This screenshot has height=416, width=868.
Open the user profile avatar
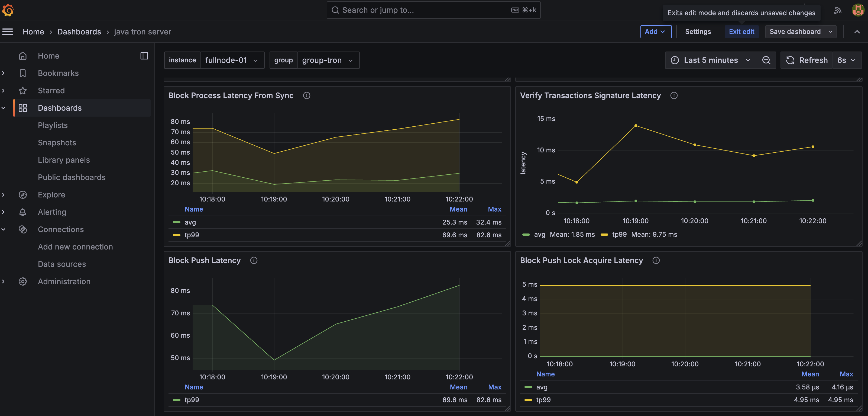pyautogui.click(x=857, y=11)
